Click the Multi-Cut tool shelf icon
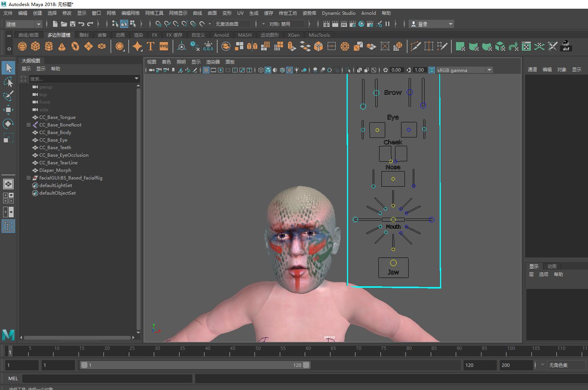The width and height of the screenshot is (588, 390). pyautogui.click(x=415, y=47)
